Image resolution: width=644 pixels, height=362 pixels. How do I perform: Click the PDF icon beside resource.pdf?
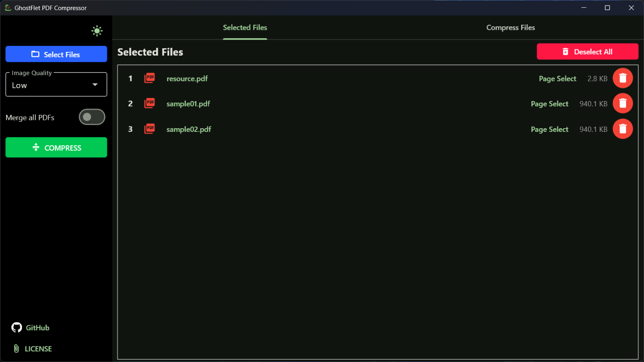149,78
